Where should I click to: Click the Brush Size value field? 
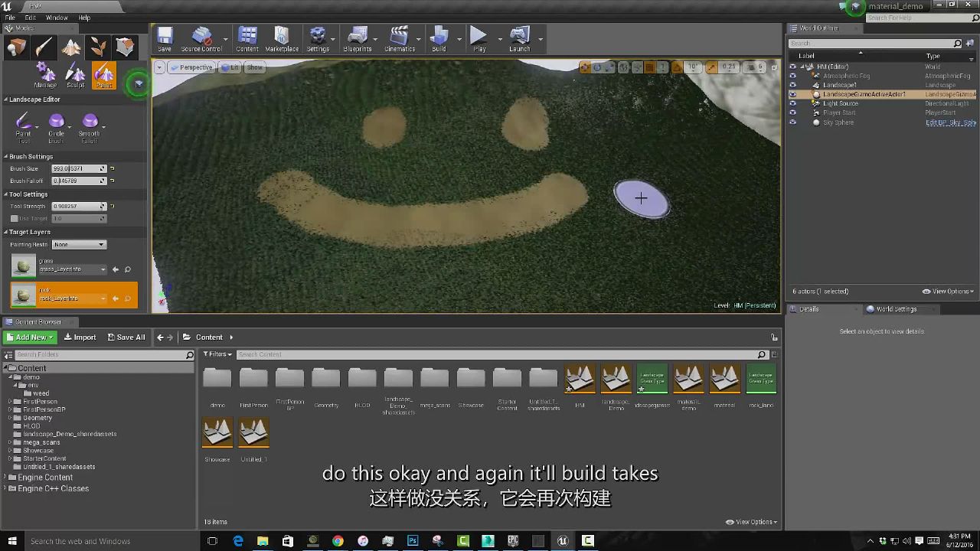coord(79,168)
